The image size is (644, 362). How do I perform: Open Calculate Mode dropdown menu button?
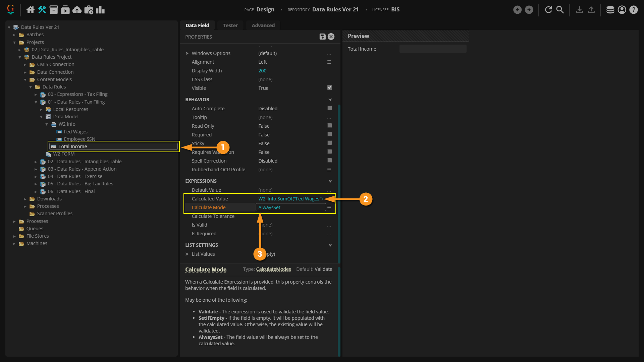[x=329, y=207]
